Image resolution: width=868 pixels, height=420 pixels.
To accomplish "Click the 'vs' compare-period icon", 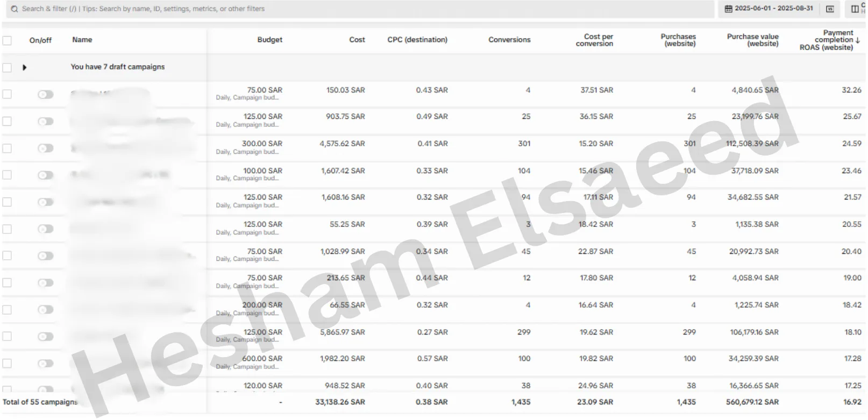I will (x=830, y=9).
